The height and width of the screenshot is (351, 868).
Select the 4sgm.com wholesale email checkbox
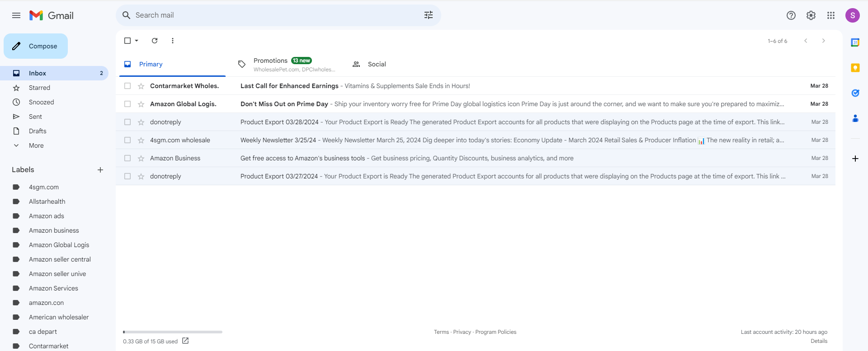coord(127,140)
